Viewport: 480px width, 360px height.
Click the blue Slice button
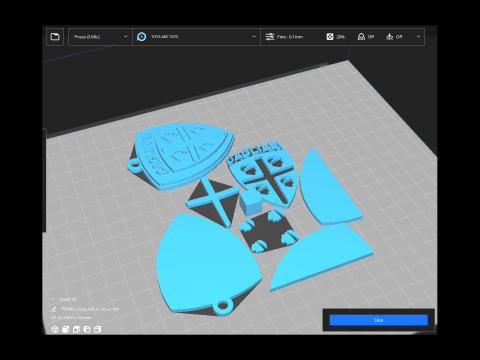tap(379, 320)
